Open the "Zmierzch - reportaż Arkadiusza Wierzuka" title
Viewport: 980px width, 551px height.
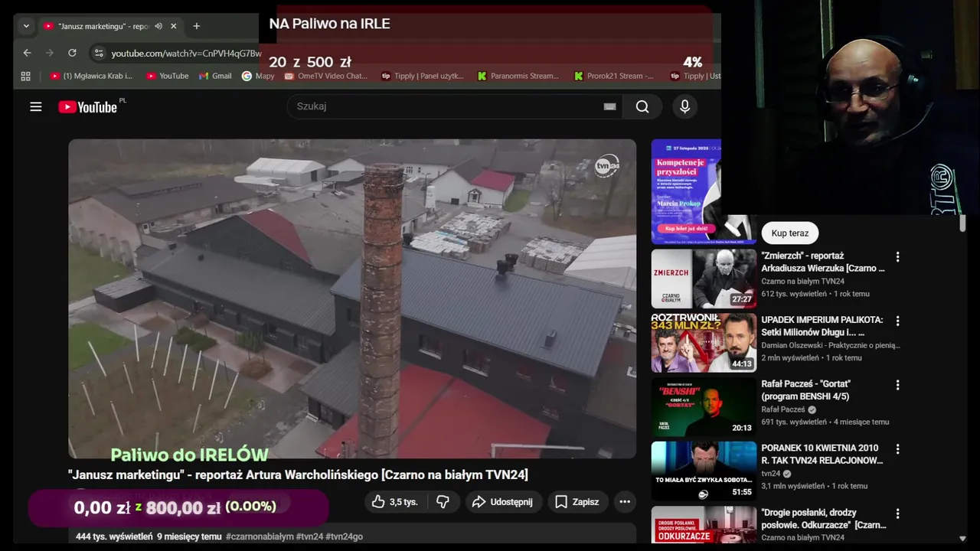pos(822,262)
